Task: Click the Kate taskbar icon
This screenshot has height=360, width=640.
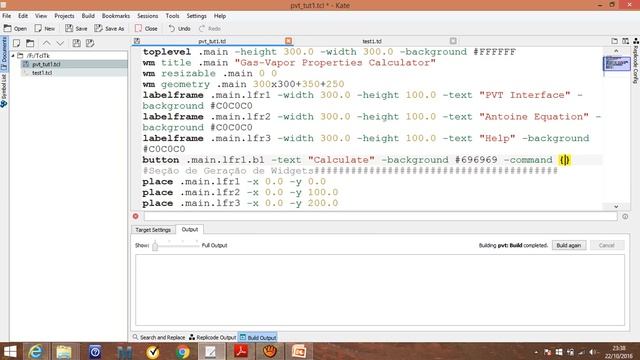Action: (x=211, y=351)
